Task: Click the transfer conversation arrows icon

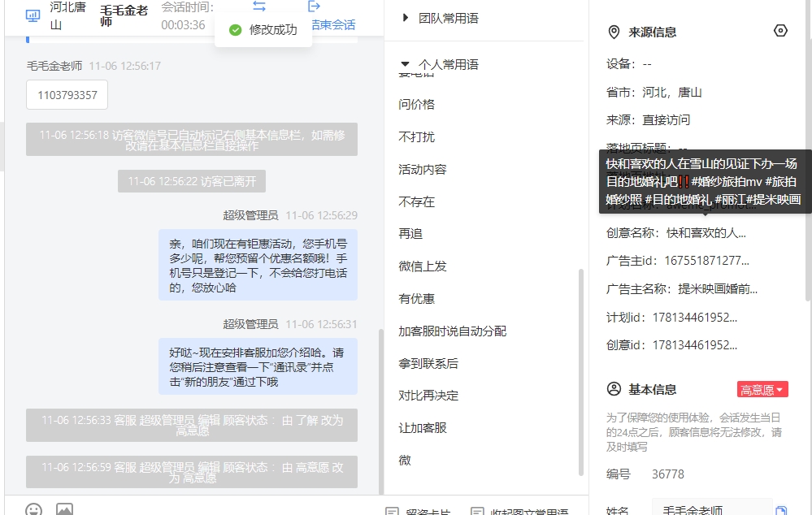Action: pyautogui.click(x=259, y=6)
